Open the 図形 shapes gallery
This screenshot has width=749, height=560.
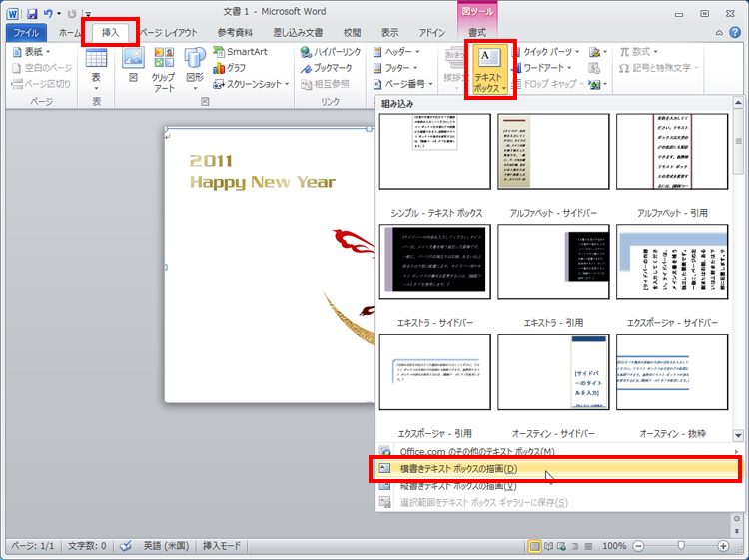point(195,70)
